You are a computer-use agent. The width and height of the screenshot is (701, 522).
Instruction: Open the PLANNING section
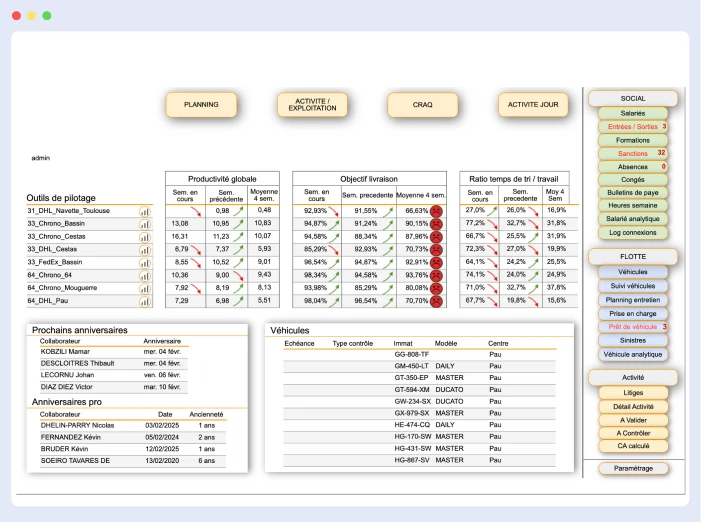pyautogui.click(x=201, y=104)
